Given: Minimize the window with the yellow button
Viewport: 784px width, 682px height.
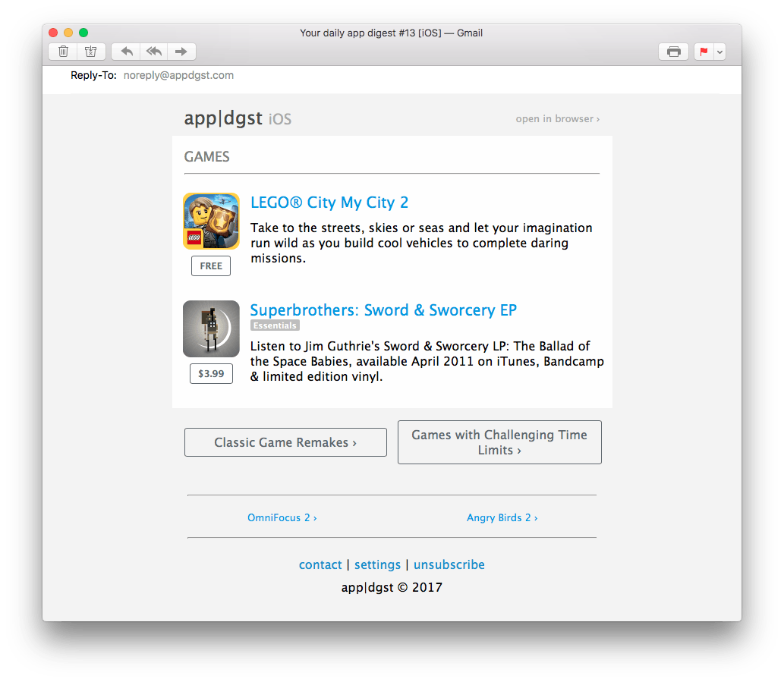Looking at the screenshot, I should (68, 33).
